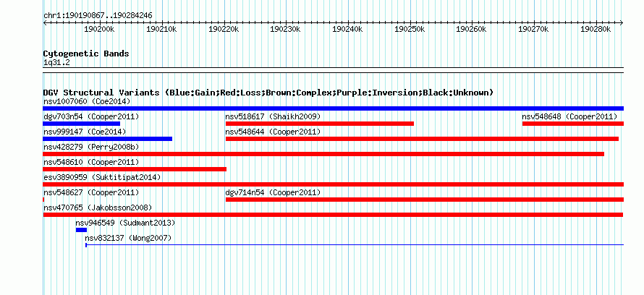Select the red nsv518617 loss bar
The image size is (644, 295).
tap(320, 124)
